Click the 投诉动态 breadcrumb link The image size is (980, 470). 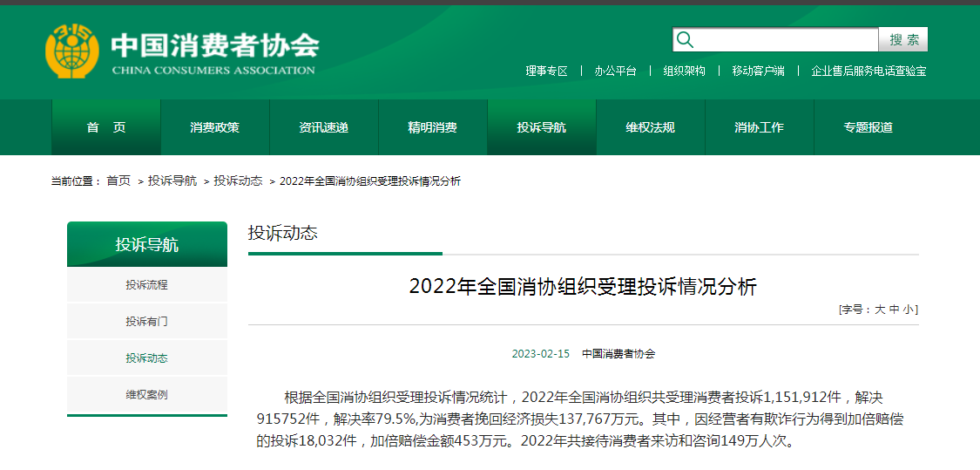[238, 181]
